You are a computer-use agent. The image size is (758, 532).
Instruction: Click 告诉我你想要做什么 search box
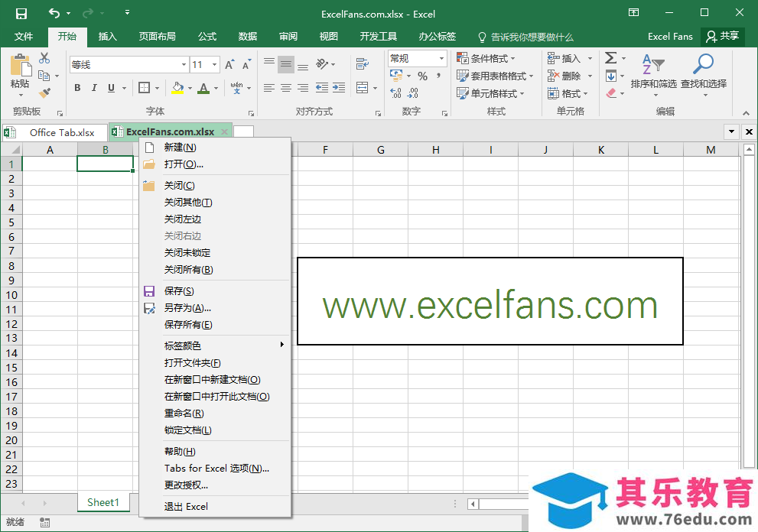[525, 37]
